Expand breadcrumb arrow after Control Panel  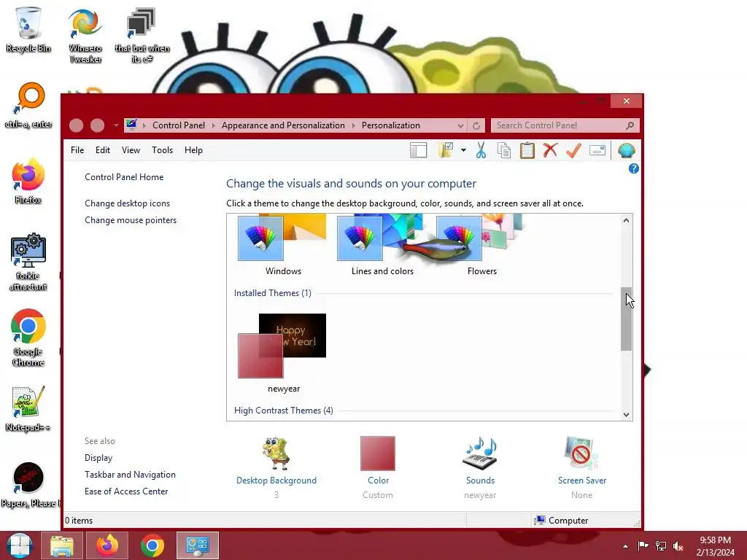[213, 125]
